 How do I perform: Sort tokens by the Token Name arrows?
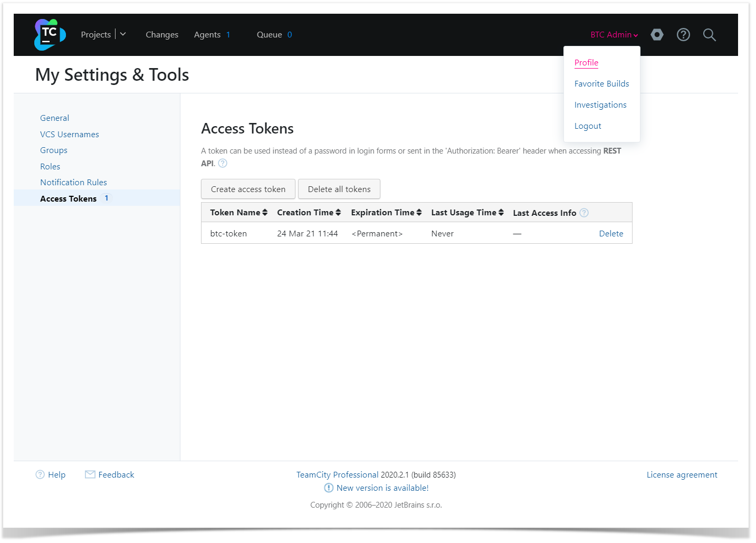pos(265,212)
